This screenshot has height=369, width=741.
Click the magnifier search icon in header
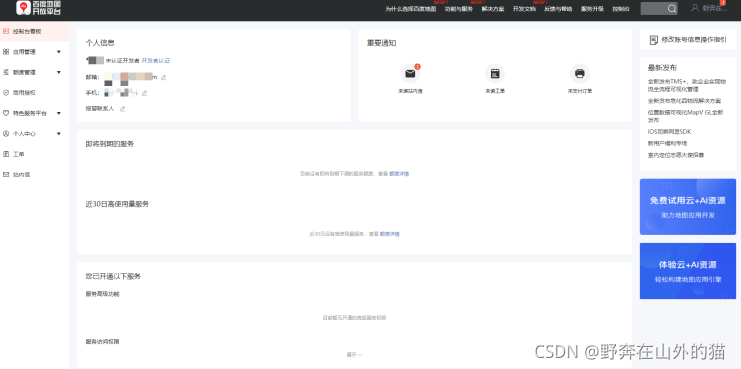[x=672, y=9]
